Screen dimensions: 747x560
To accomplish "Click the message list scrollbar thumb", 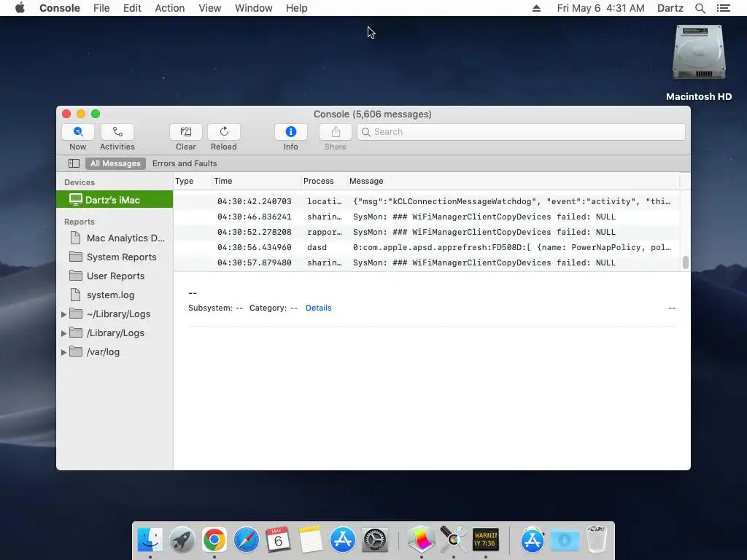I will [x=686, y=262].
